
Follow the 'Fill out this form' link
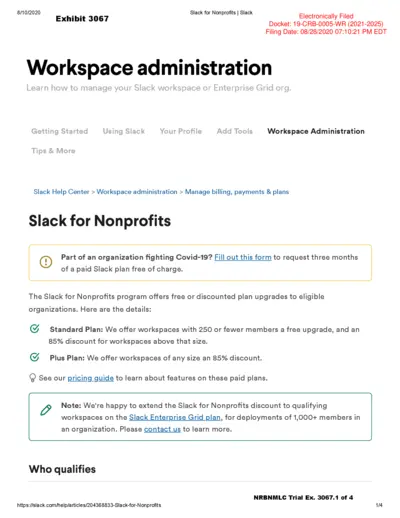243,257
